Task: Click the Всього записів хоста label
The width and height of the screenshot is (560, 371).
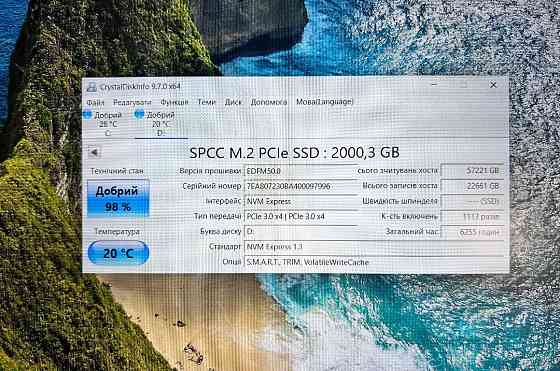Action: click(400, 186)
